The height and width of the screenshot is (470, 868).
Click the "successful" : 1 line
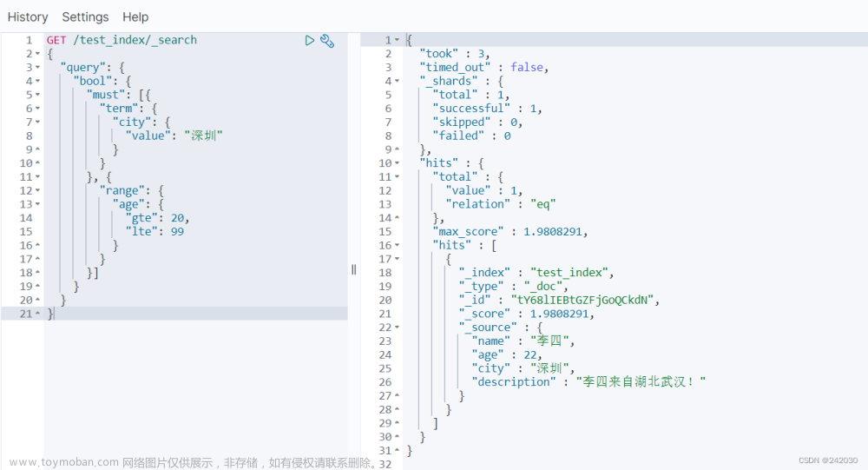[x=487, y=109]
